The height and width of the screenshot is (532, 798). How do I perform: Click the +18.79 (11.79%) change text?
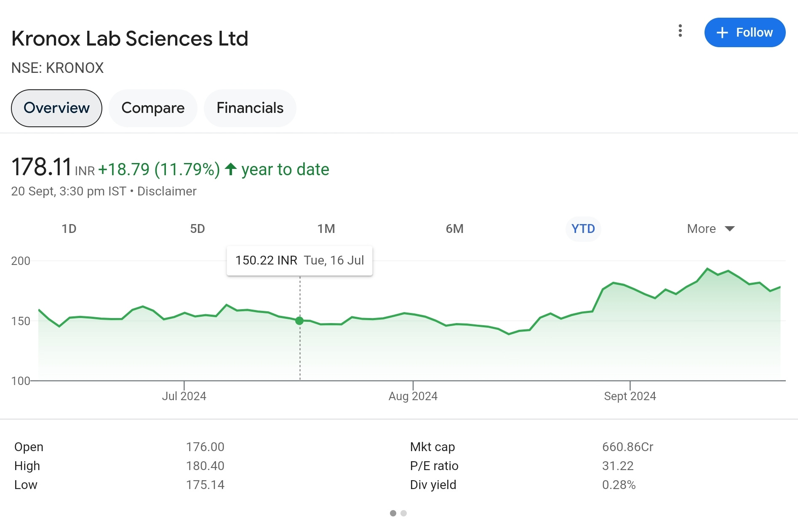click(x=159, y=170)
